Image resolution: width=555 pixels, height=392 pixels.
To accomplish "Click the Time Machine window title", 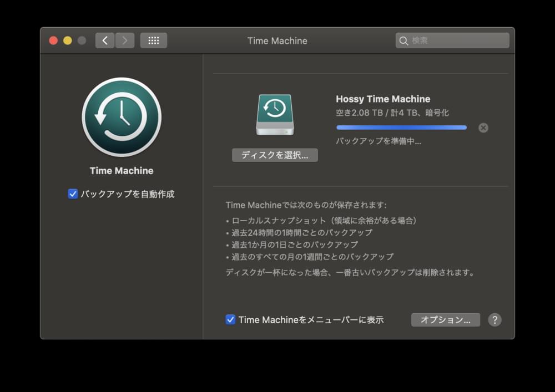I will pyautogui.click(x=277, y=40).
